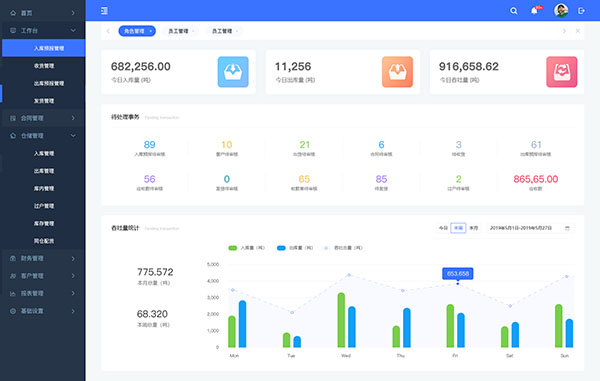
Task: Toggle the green 入库量 legend series
Action: click(x=246, y=248)
